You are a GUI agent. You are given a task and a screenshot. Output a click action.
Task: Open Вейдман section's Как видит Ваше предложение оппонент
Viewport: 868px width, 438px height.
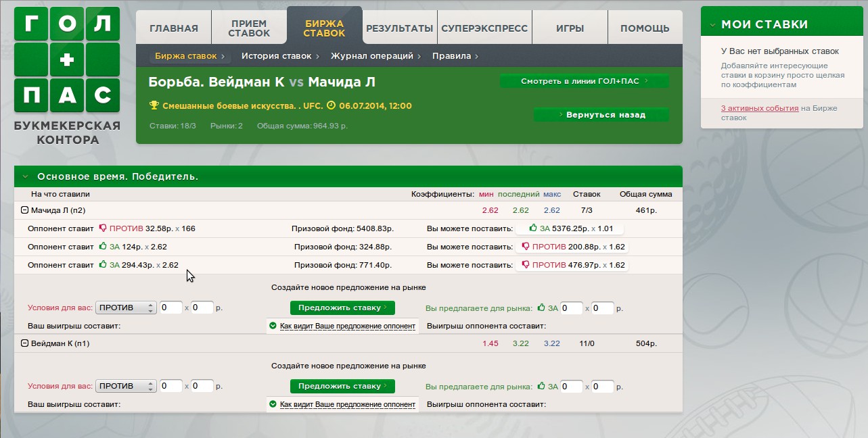(x=348, y=405)
